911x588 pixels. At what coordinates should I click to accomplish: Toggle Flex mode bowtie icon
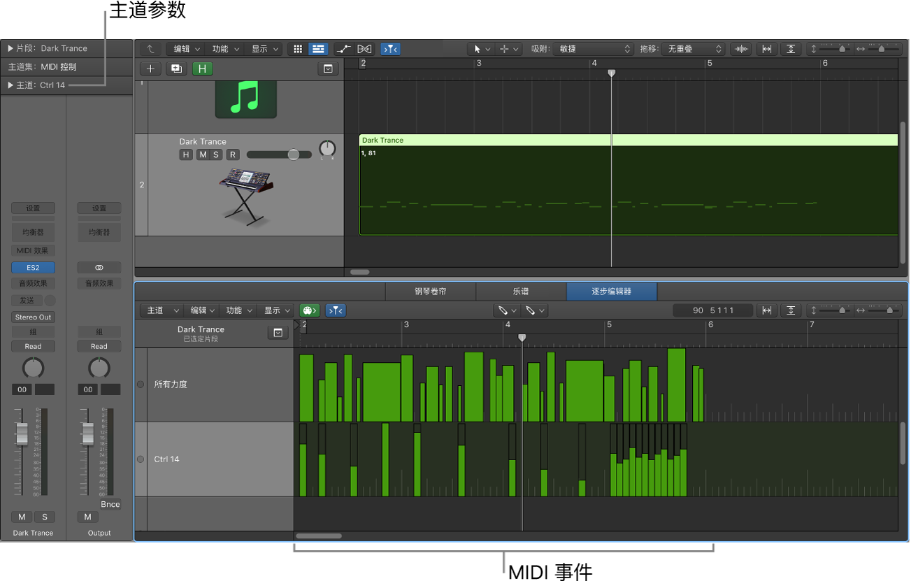(364, 49)
